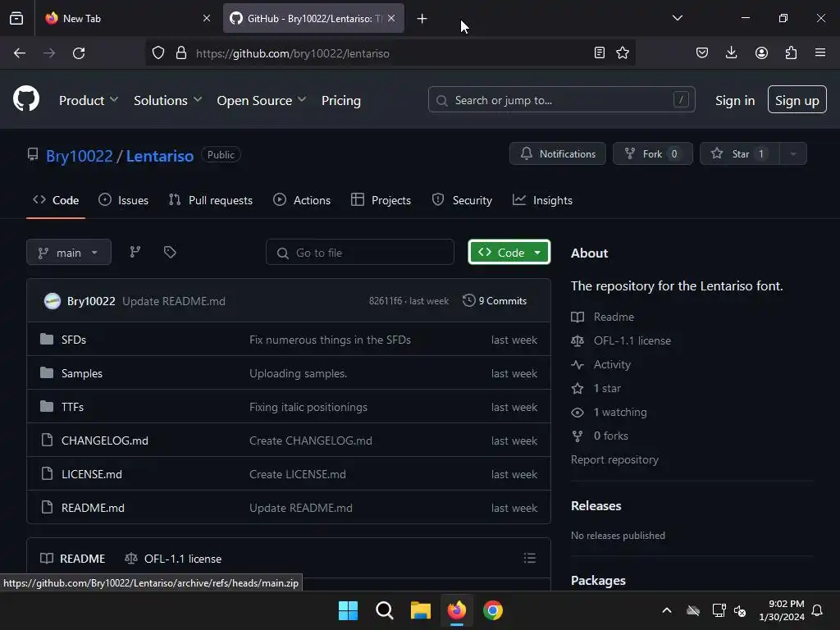
Task: Open the TTFs folder
Action: click(x=72, y=407)
